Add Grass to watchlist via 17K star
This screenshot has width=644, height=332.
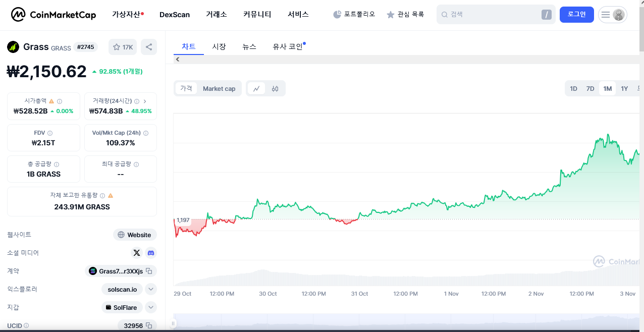point(123,47)
